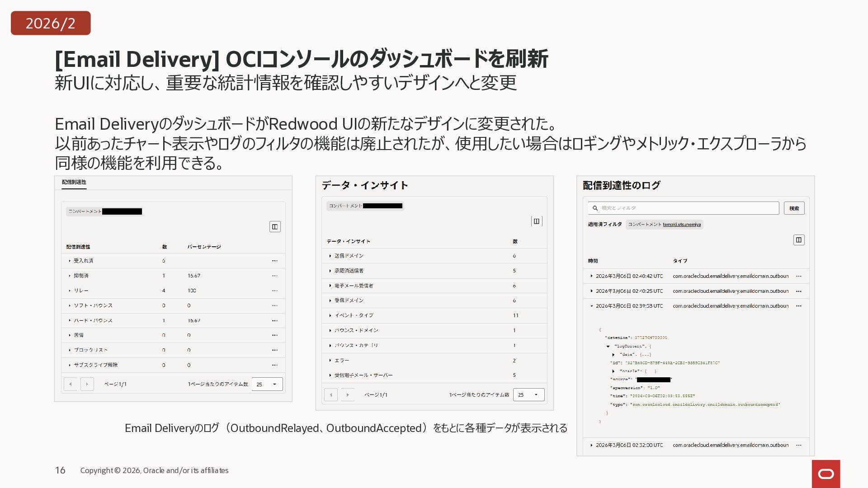Click column settings icon in log panel
Screen dimensions: 868x488
pos(799,240)
